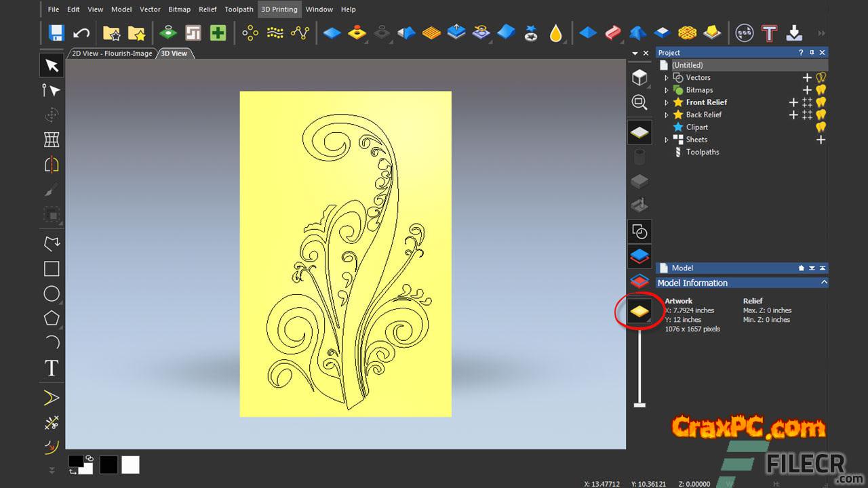Select the Node Editing tool
Image resolution: width=868 pixels, height=488 pixels.
(x=52, y=90)
